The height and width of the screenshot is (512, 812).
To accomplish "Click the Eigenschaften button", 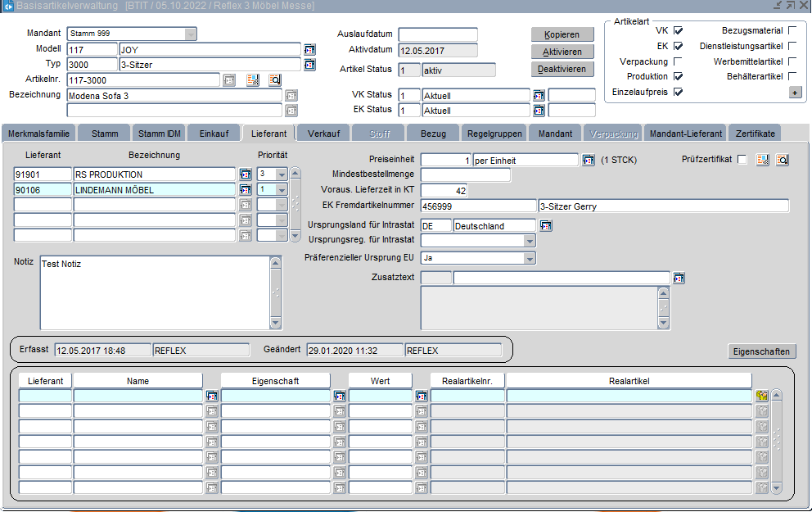I will 761,351.
